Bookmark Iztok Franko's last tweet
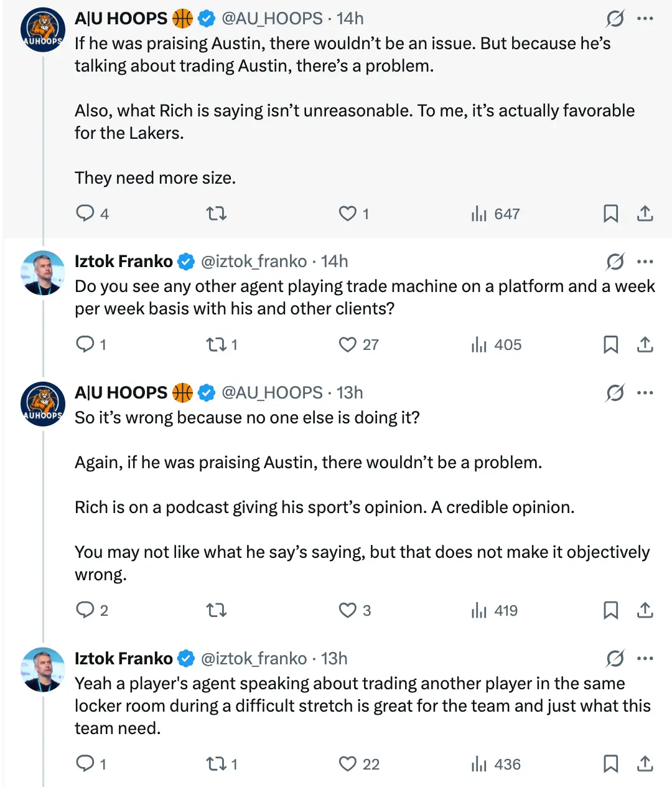Screen dimensions: 672x787 click(x=610, y=764)
